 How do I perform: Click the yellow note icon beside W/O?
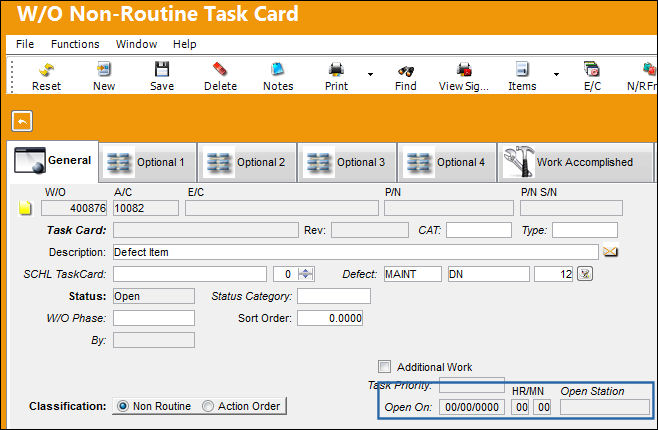(26, 208)
